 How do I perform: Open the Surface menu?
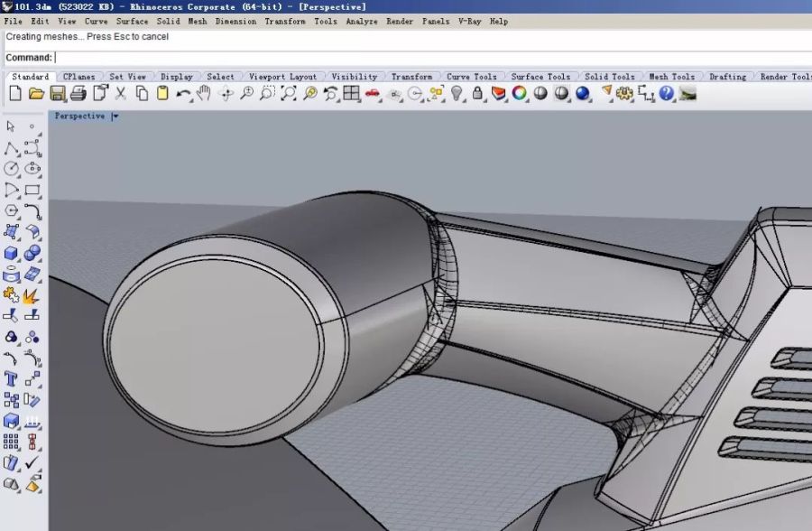click(132, 21)
